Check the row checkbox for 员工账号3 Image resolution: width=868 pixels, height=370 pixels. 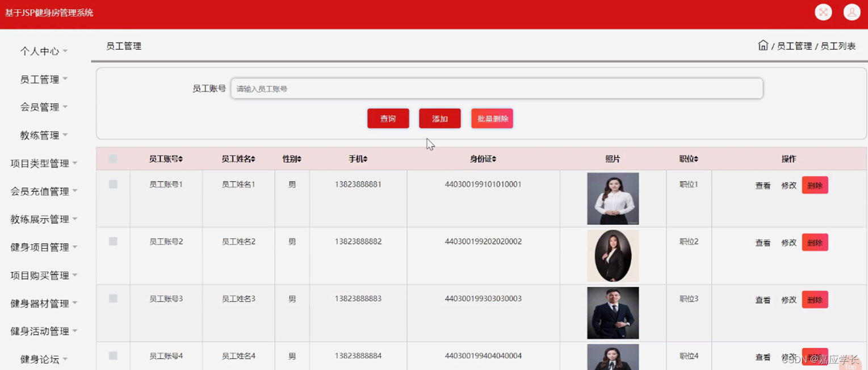pyautogui.click(x=113, y=298)
